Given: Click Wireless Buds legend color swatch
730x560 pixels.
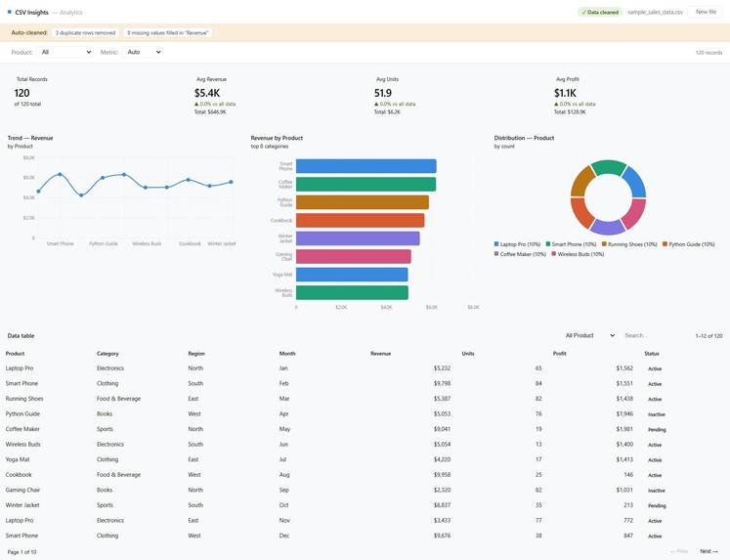Looking at the screenshot, I should click(x=553, y=254).
